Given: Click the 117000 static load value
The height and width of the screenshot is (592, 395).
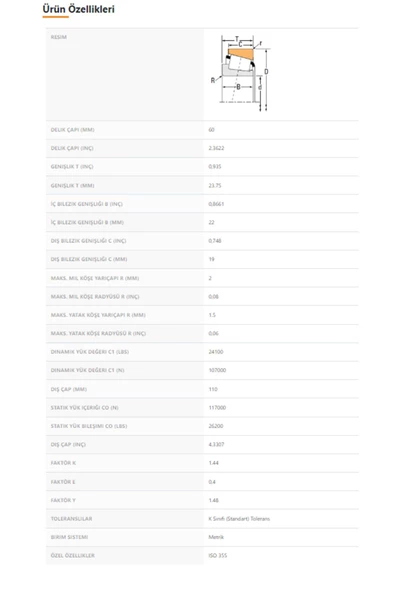Looking at the screenshot, I should point(217,408).
